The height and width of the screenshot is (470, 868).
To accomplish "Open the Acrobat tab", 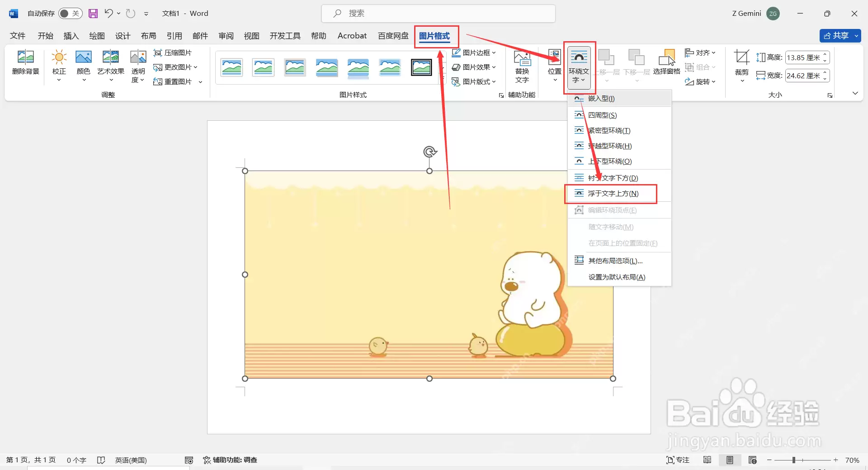I will (x=352, y=36).
